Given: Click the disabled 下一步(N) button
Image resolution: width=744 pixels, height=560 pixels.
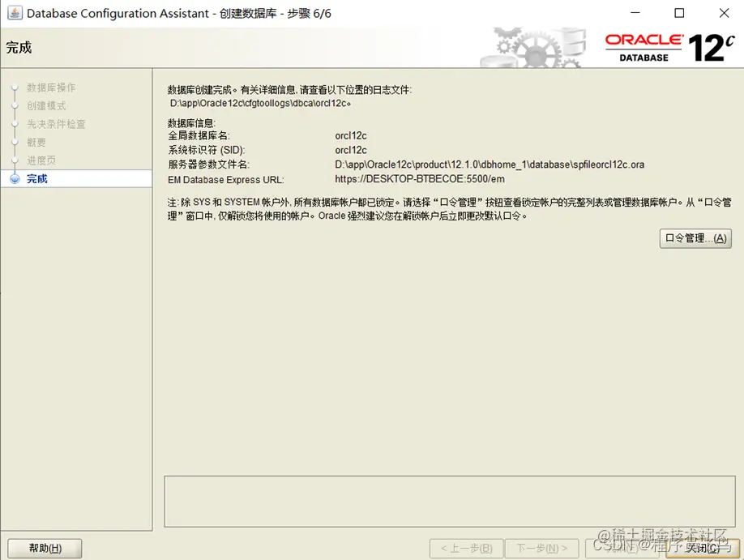Looking at the screenshot, I should pos(542,548).
